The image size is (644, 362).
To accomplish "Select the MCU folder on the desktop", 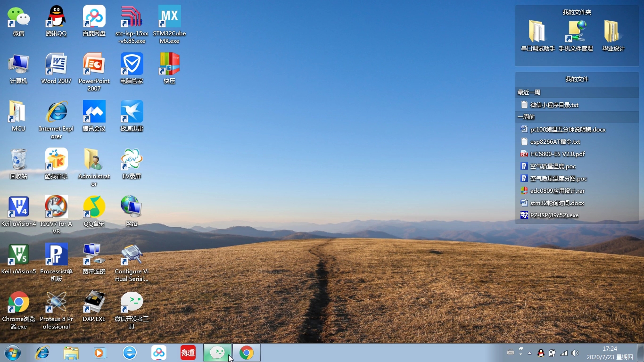I will point(18,116).
